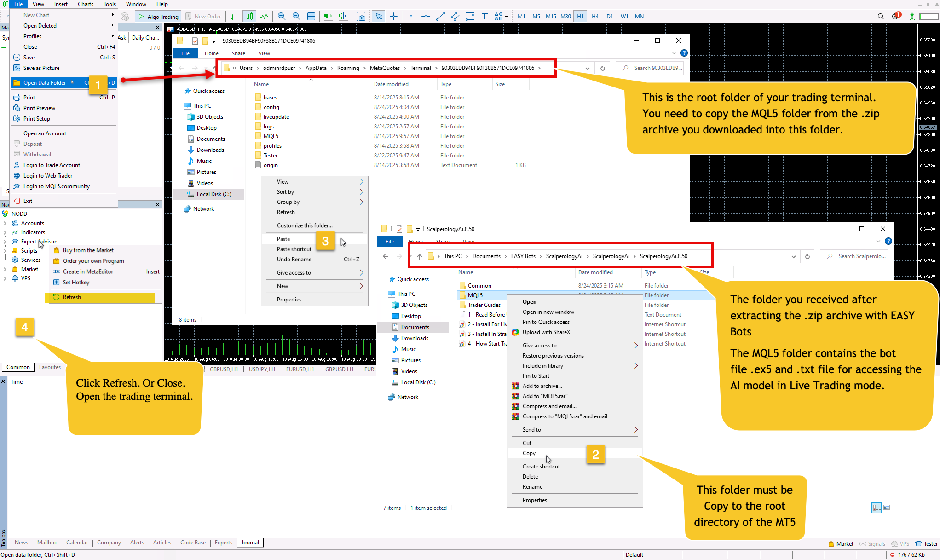Draw a vertical line tool
The width and height of the screenshot is (940, 560).
pyautogui.click(x=411, y=17)
